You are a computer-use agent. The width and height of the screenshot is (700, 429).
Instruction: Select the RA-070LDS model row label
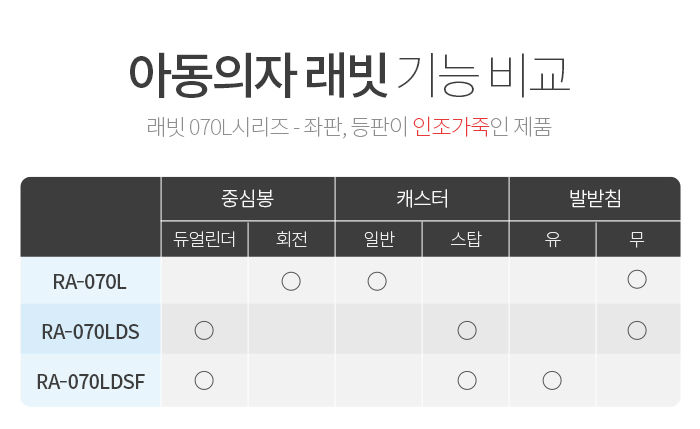coord(90,329)
